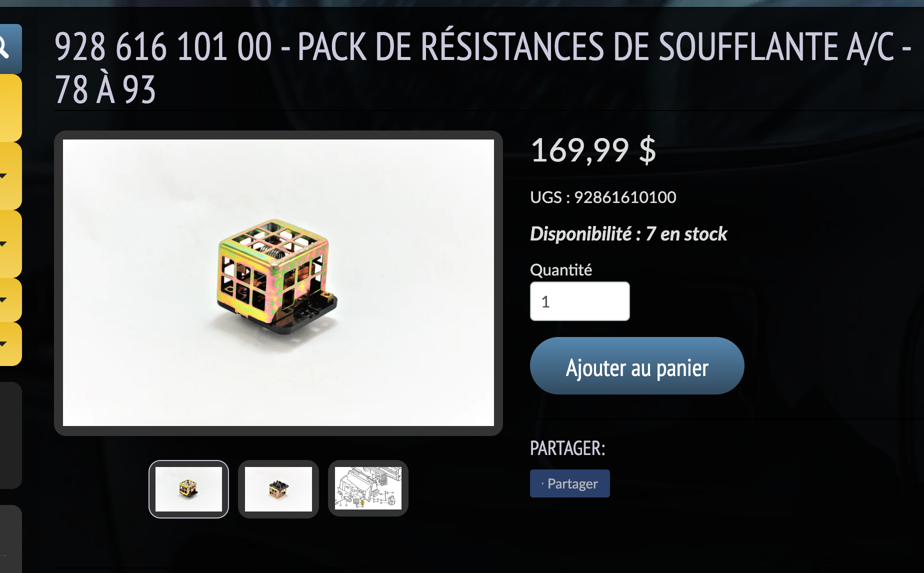Click the dark grey sidebar panel below yellow menus
This screenshot has height=573, width=924.
pyautogui.click(x=10, y=435)
